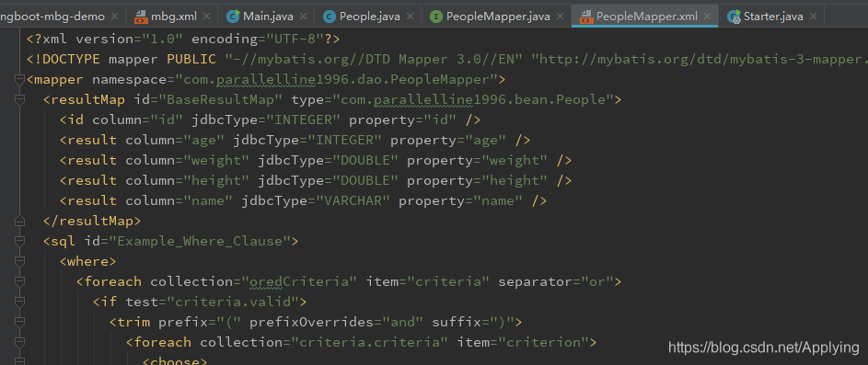Close the PeopleMapper.java tab
868x365 pixels.
pyautogui.click(x=561, y=16)
